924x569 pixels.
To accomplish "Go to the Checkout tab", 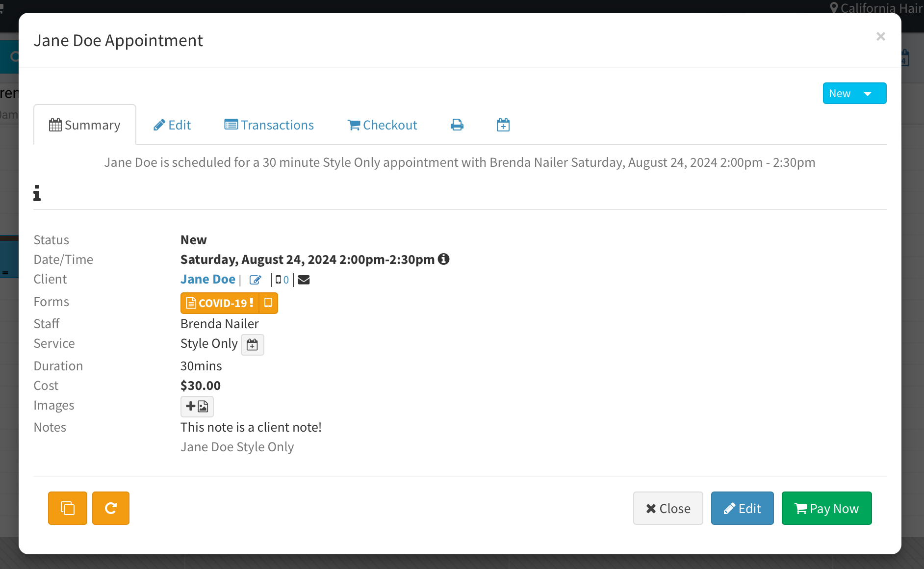I will 383,125.
